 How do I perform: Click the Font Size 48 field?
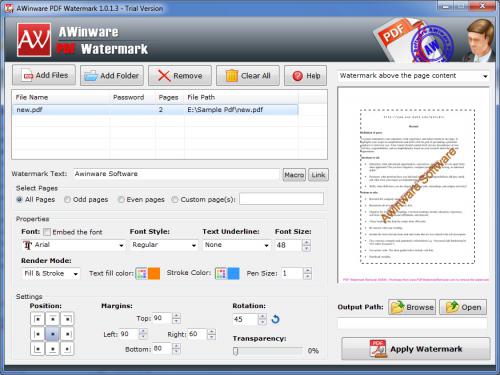point(289,245)
